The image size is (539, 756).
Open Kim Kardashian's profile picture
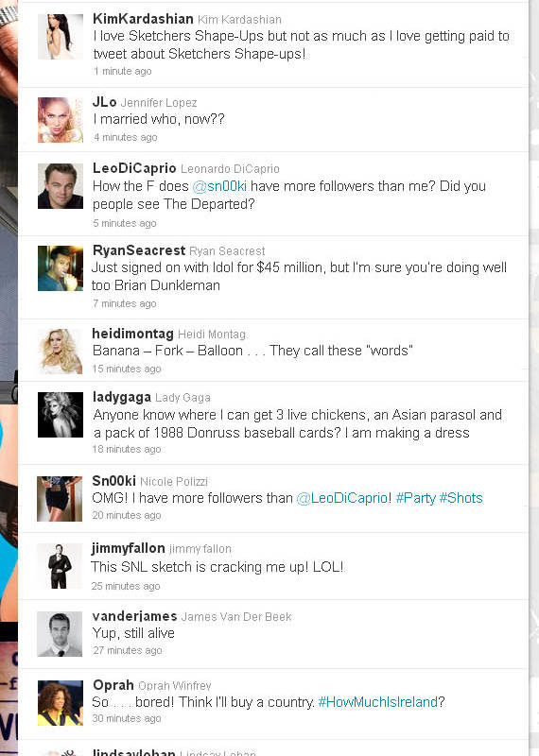click(61, 37)
